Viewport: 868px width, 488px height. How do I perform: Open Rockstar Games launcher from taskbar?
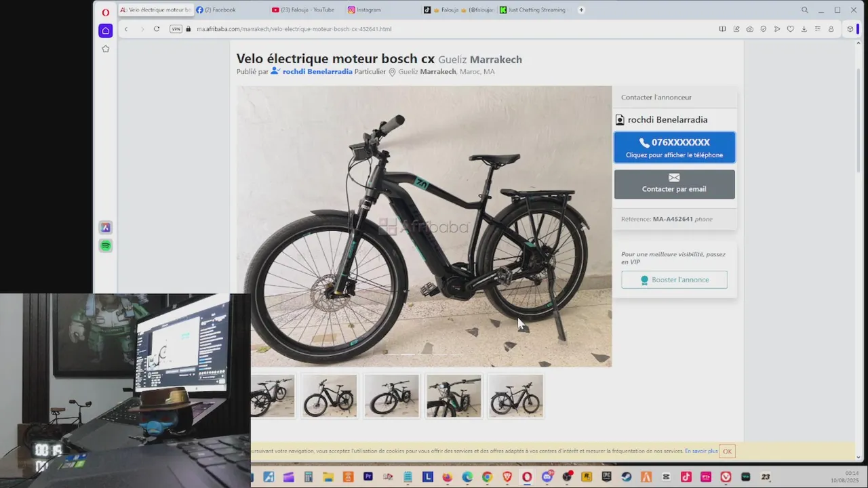(x=587, y=477)
